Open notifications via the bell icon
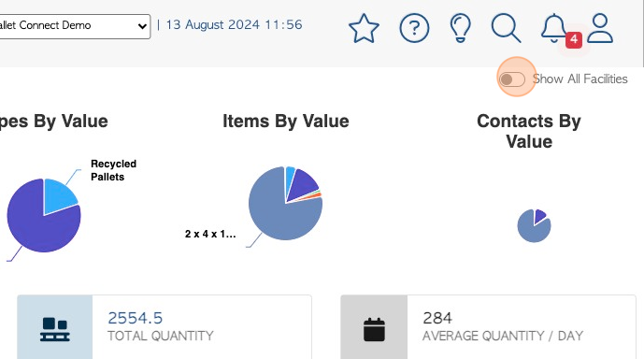Screen dimensions: 644x359 (553, 28)
